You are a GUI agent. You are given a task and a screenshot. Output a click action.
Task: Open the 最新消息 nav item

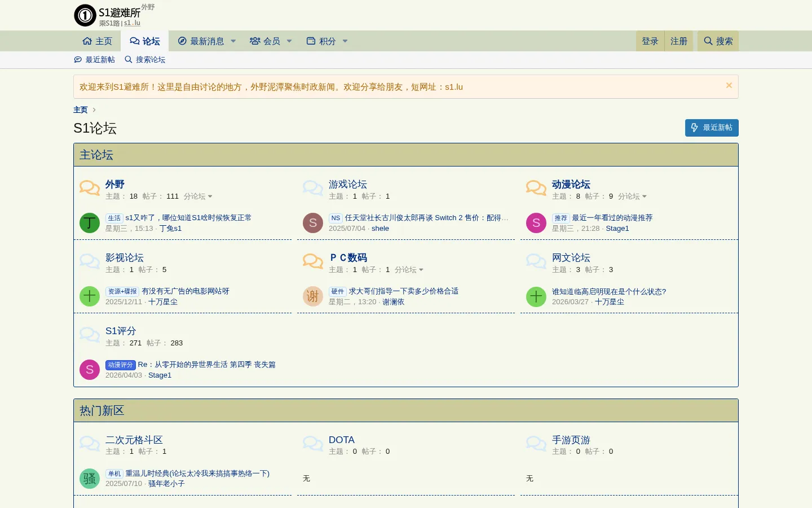click(201, 41)
